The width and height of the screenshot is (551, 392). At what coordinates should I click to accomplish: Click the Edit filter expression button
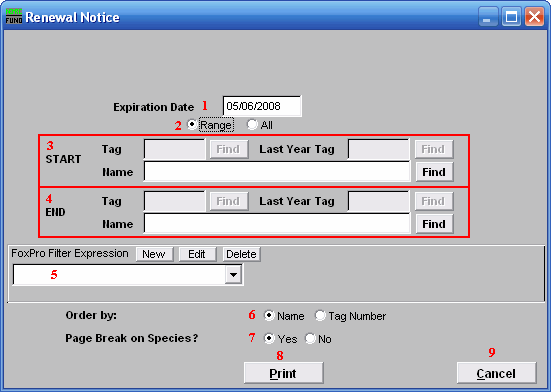pos(197,254)
